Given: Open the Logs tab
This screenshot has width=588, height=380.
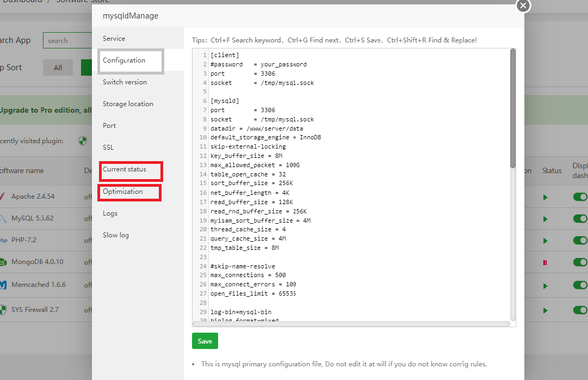Looking at the screenshot, I should pyautogui.click(x=110, y=213).
